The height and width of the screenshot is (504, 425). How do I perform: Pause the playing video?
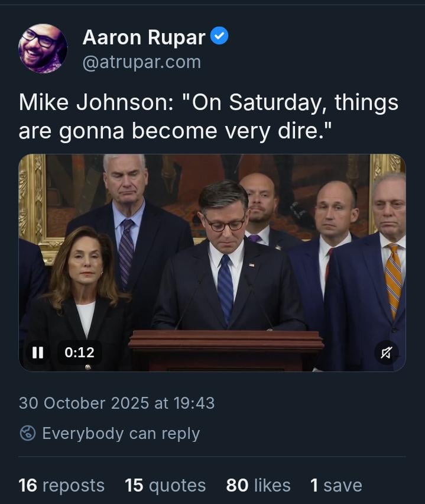pyautogui.click(x=38, y=353)
